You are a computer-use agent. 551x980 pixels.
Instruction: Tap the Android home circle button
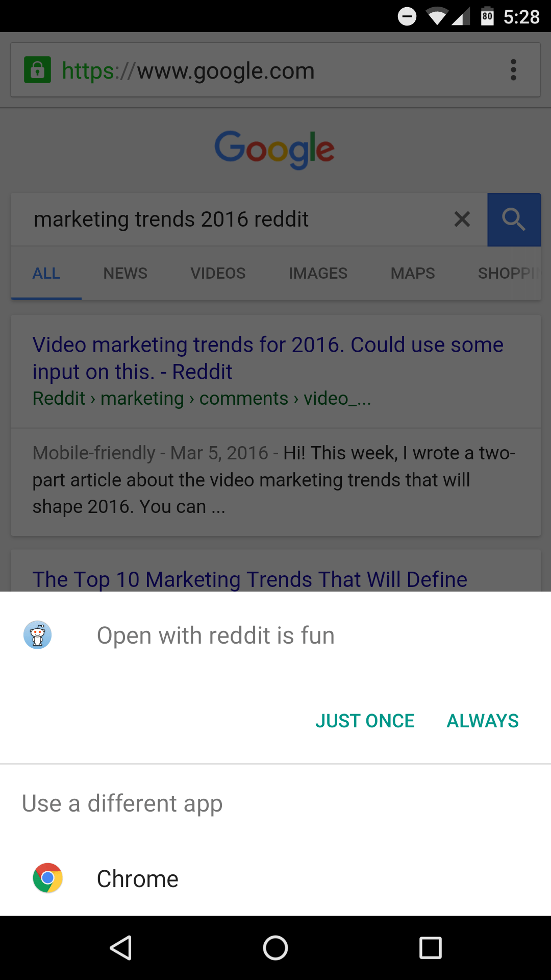point(275,948)
